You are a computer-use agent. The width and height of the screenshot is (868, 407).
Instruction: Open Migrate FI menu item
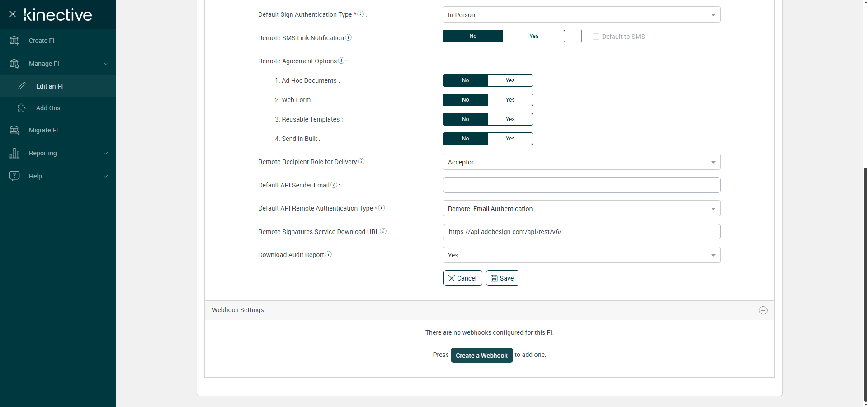[x=58, y=130]
